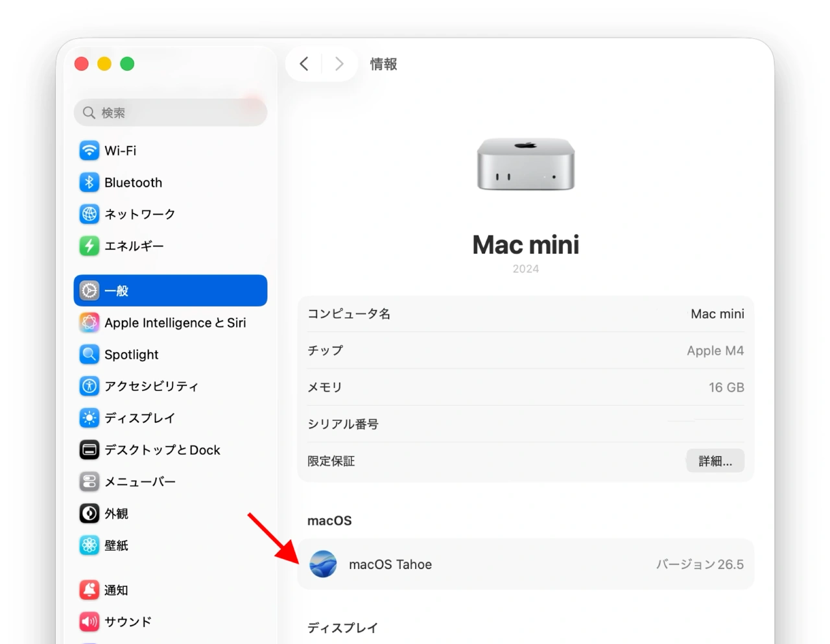This screenshot has height=644, width=830.
Task: Minimize window with the yellow button
Action: pos(104,64)
